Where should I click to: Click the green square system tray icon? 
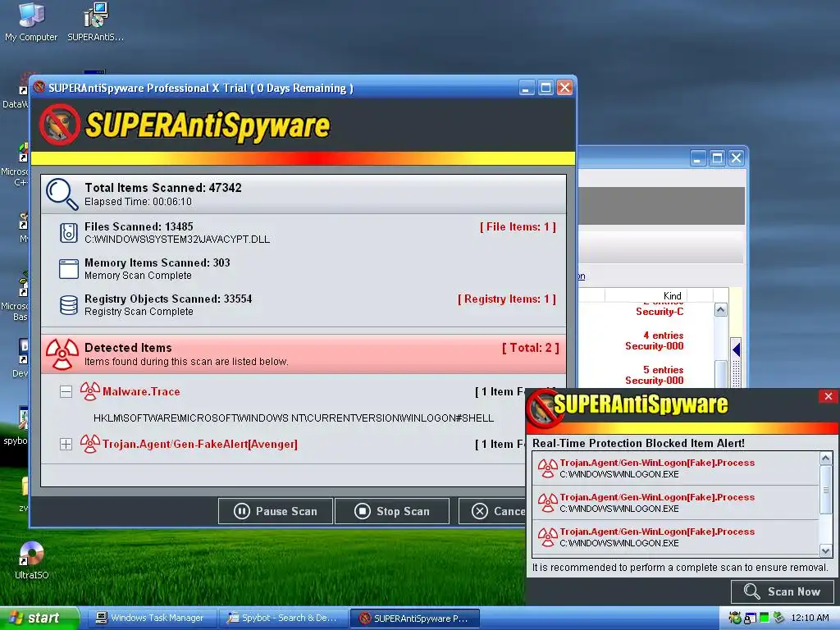764,618
